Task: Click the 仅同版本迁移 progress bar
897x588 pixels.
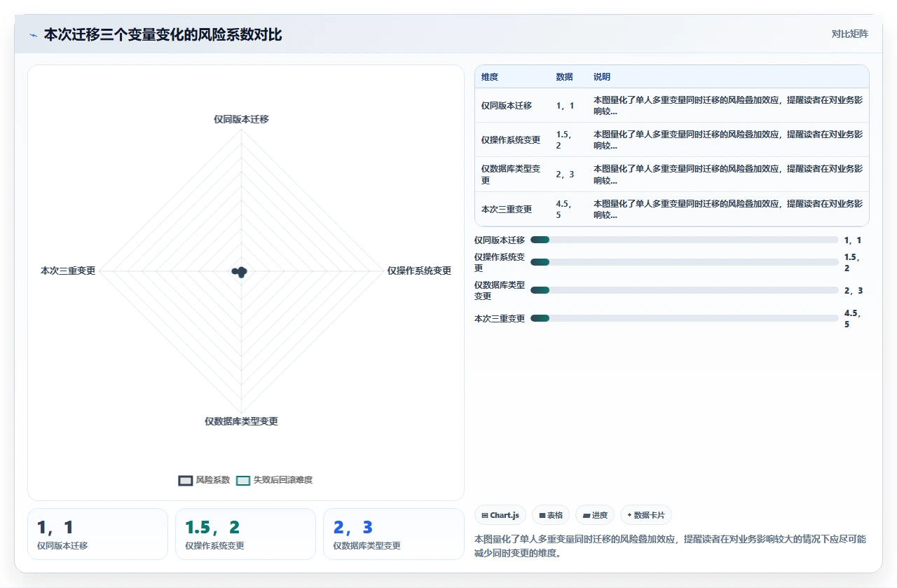Action: [x=685, y=240]
